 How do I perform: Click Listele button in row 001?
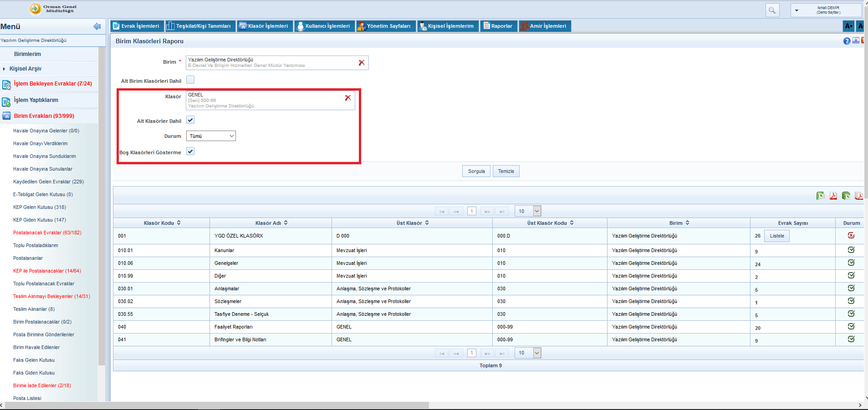[x=777, y=236]
